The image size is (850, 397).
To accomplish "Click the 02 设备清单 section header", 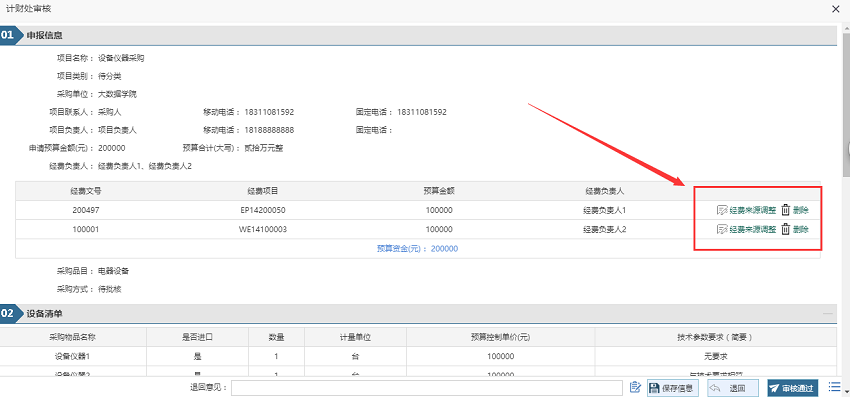I will 418,313.
